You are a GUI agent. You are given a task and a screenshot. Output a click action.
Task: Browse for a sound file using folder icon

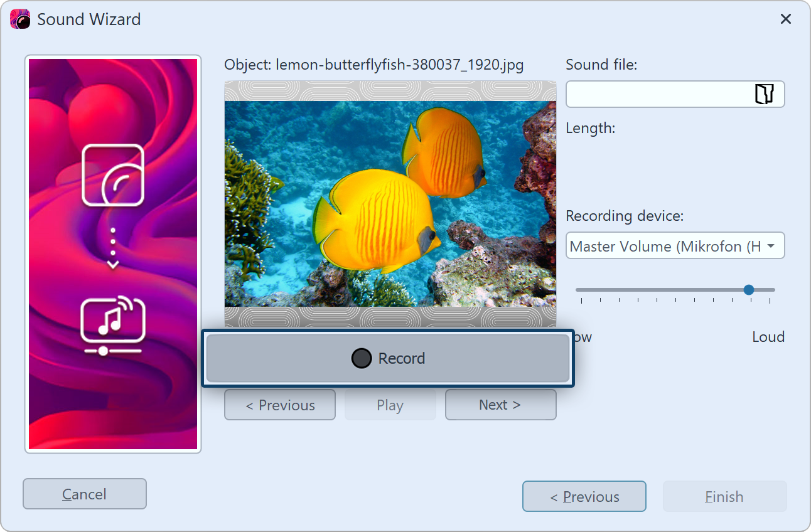click(x=764, y=94)
